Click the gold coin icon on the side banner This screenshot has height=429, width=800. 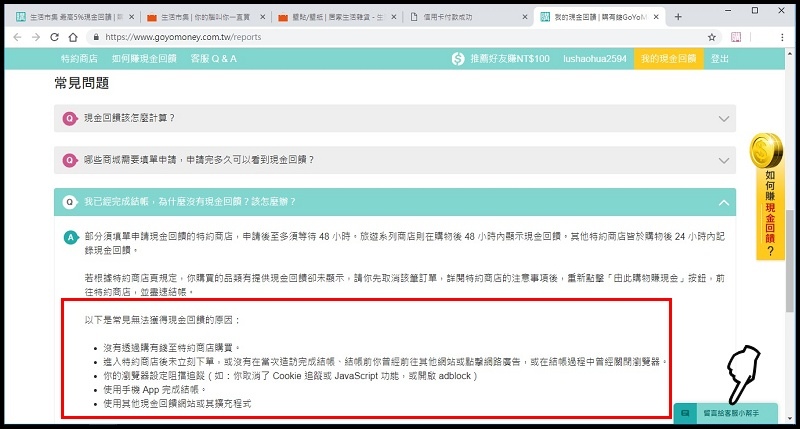[x=768, y=151]
